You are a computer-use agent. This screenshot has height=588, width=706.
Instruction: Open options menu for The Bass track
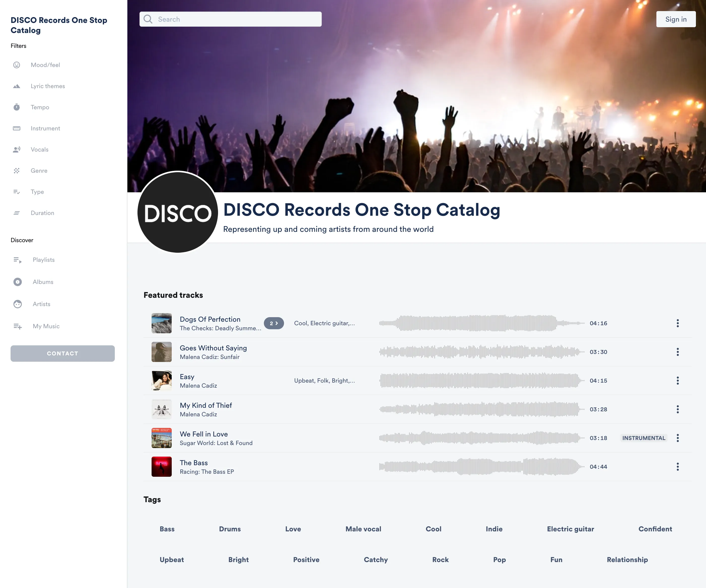(x=678, y=466)
